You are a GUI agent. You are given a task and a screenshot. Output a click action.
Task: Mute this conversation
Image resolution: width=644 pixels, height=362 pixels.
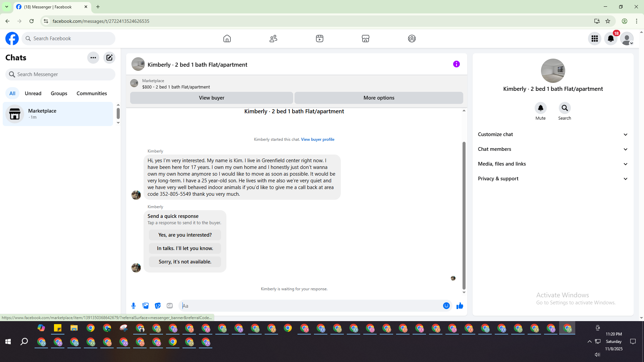[x=540, y=108]
